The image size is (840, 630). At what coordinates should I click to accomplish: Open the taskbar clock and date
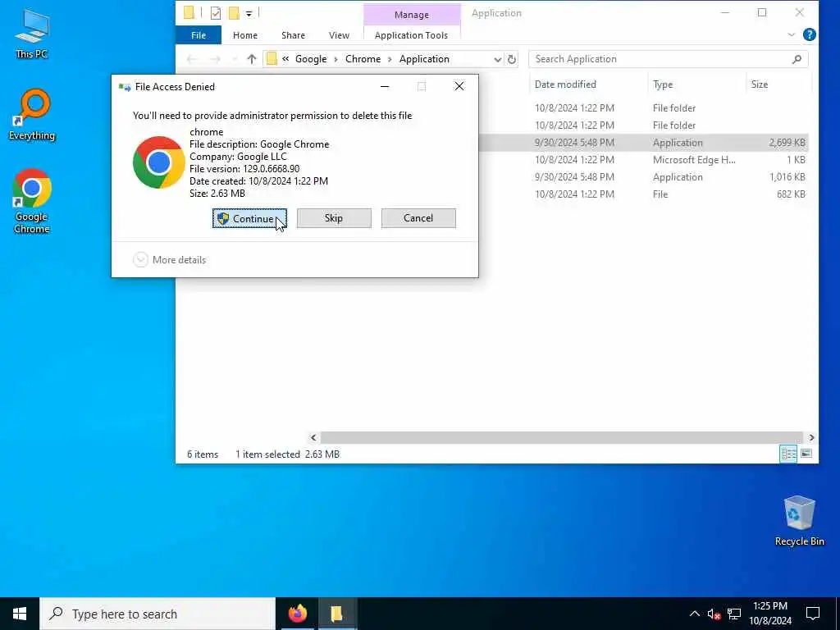[769, 614]
